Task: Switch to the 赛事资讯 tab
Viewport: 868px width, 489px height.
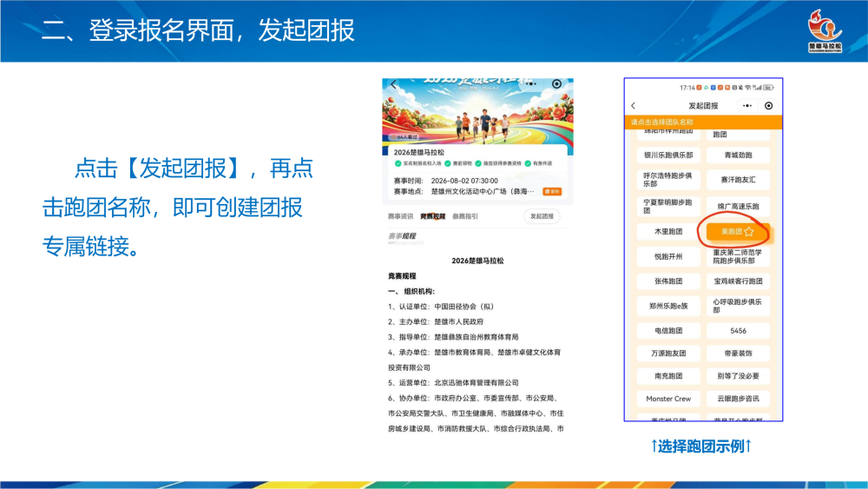Action: [400, 216]
